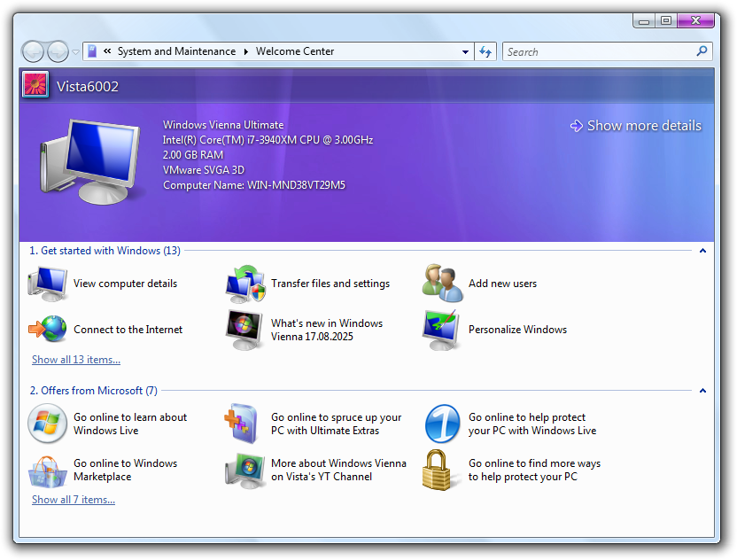Viewport: 737px width, 560px height.
Task: Click inside the Search field
Action: click(598, 52)
